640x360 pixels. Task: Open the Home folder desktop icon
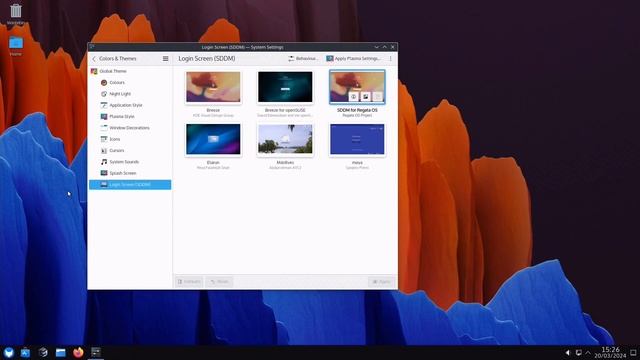pyautogui.click(x=16, y=46)
